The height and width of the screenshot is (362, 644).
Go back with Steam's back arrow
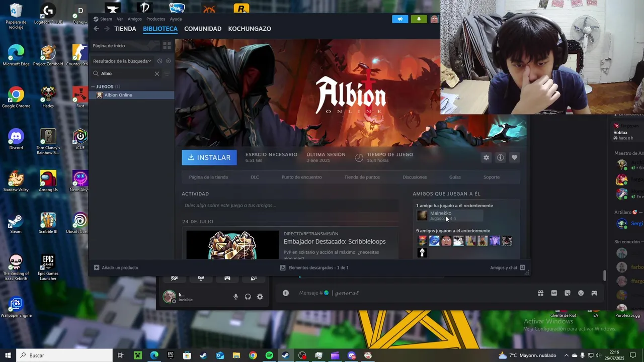[x=96, y=29]
